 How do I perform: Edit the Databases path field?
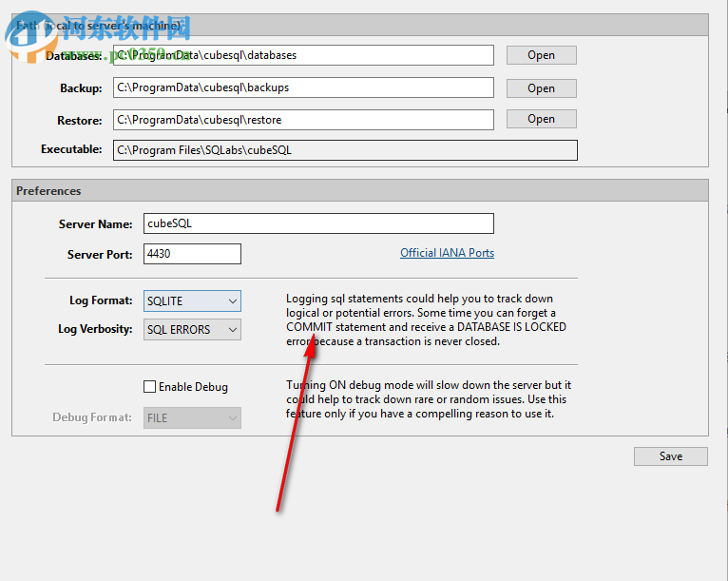303,55
